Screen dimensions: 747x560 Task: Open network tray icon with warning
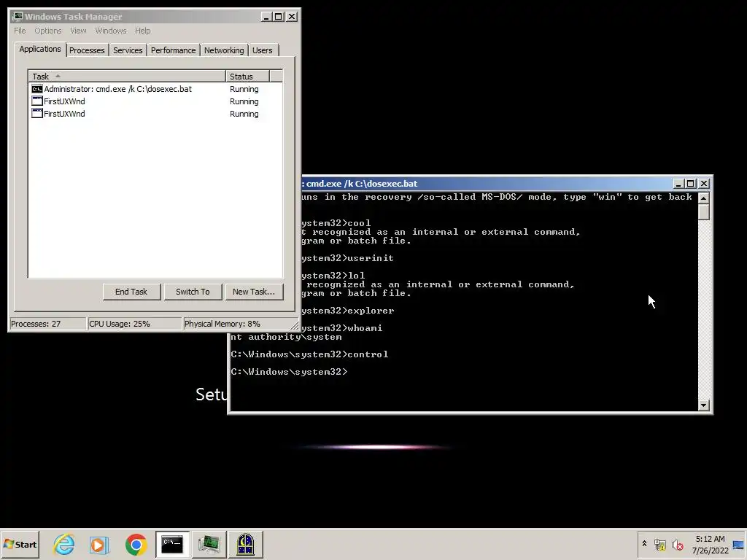(x=659, y=544)
